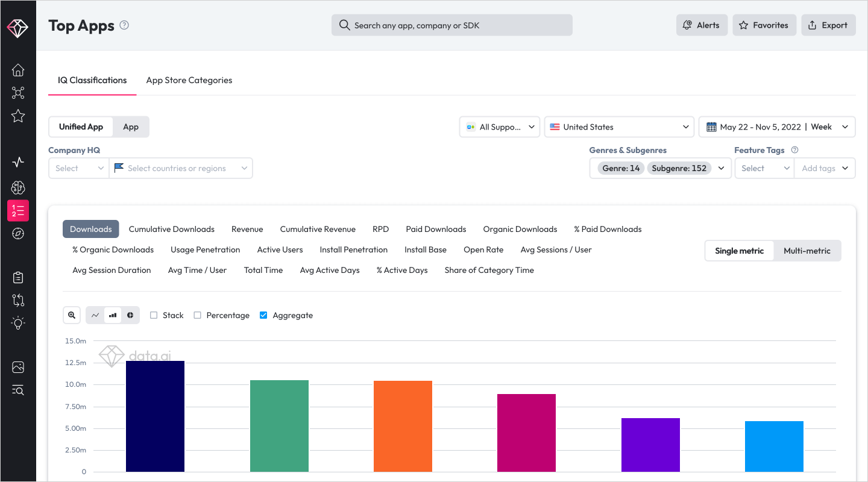Open the clipboard reports icon in the sidebar

click(18, 277)
